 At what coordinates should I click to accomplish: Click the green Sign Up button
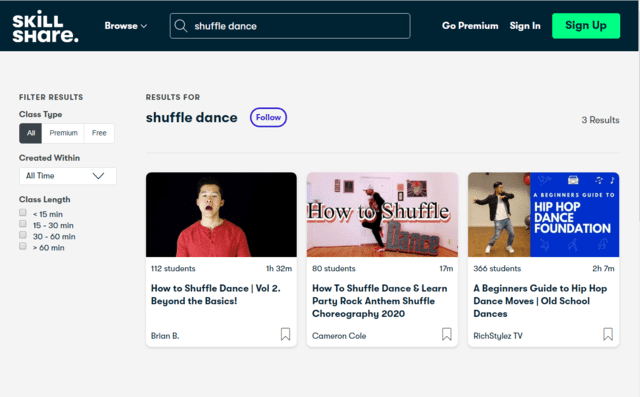pos(586,26)
